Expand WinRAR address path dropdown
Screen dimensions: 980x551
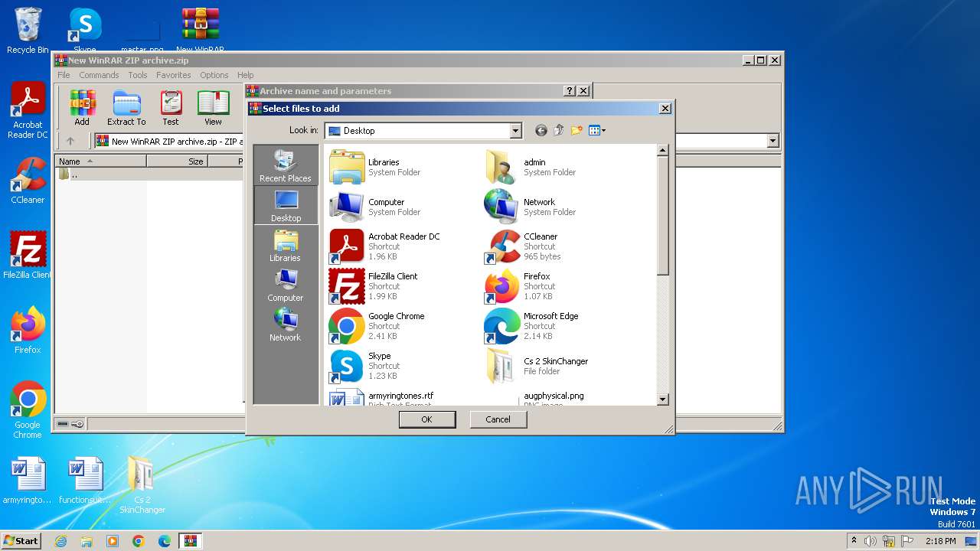(x=773, y=141)
